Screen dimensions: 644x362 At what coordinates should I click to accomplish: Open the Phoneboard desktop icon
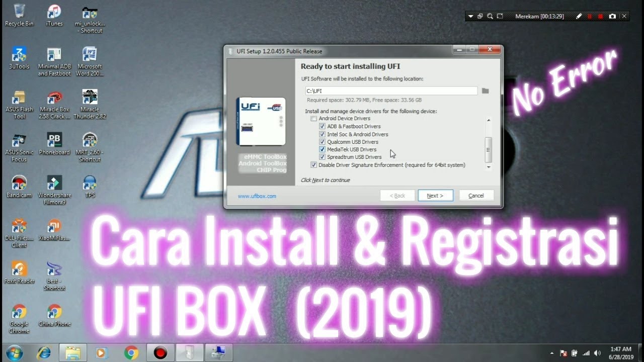click(54, 144)
